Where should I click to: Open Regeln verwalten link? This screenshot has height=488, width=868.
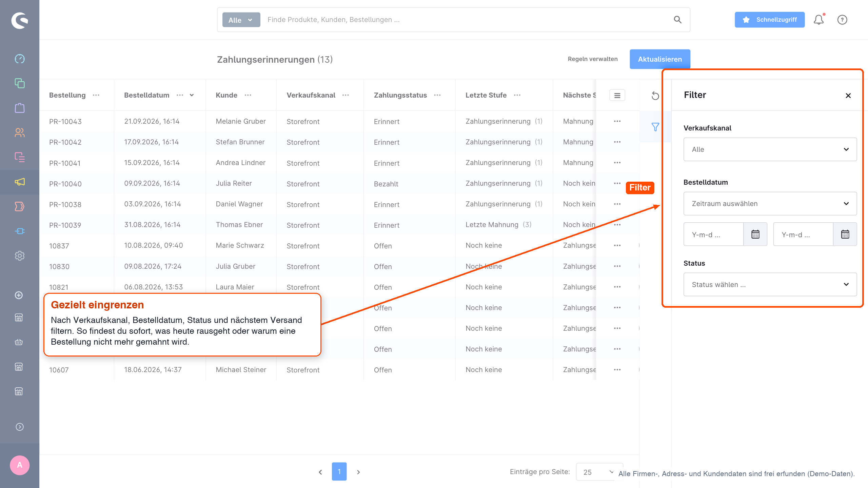point(593,59)
